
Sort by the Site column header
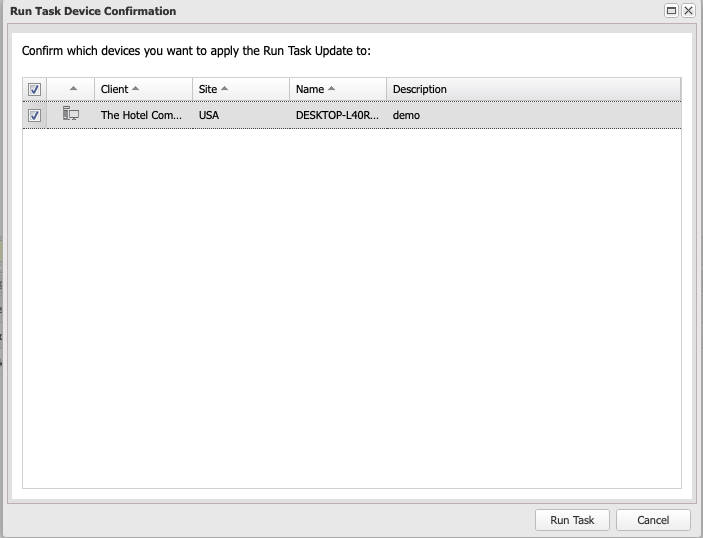coord(241,89)
